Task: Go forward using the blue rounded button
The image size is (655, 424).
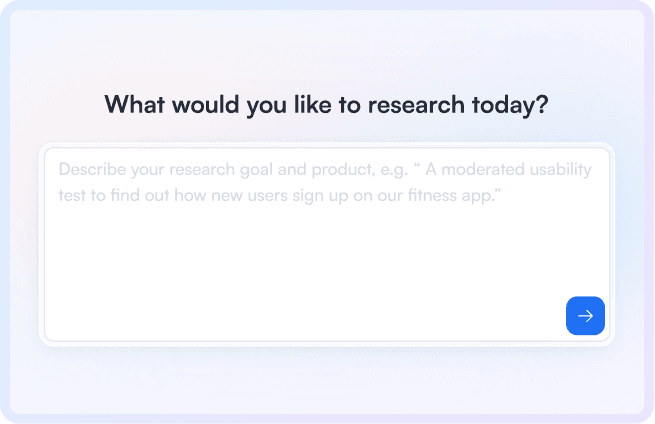Action: click(x=585, y=316)
